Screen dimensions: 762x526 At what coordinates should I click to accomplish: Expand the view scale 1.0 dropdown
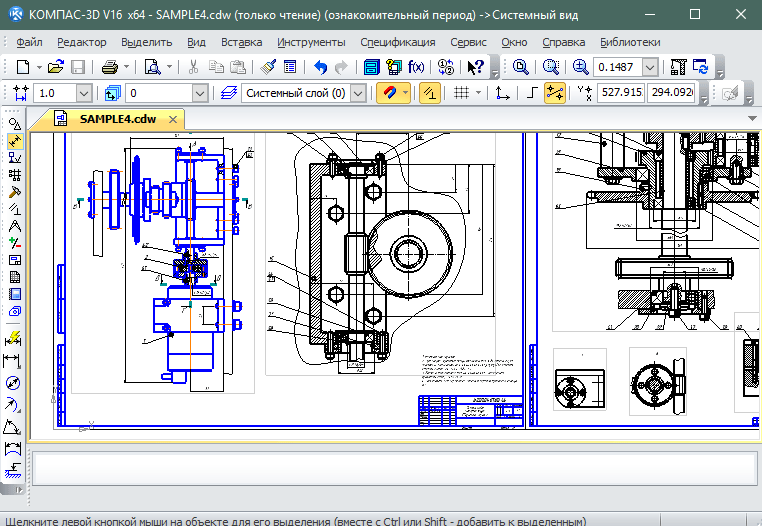pos(83,93)
